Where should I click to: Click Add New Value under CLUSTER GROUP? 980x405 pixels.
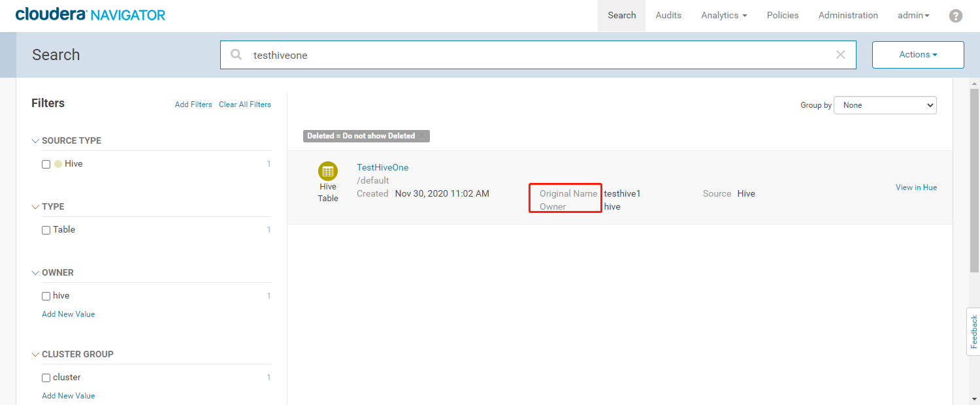point(69,396)
